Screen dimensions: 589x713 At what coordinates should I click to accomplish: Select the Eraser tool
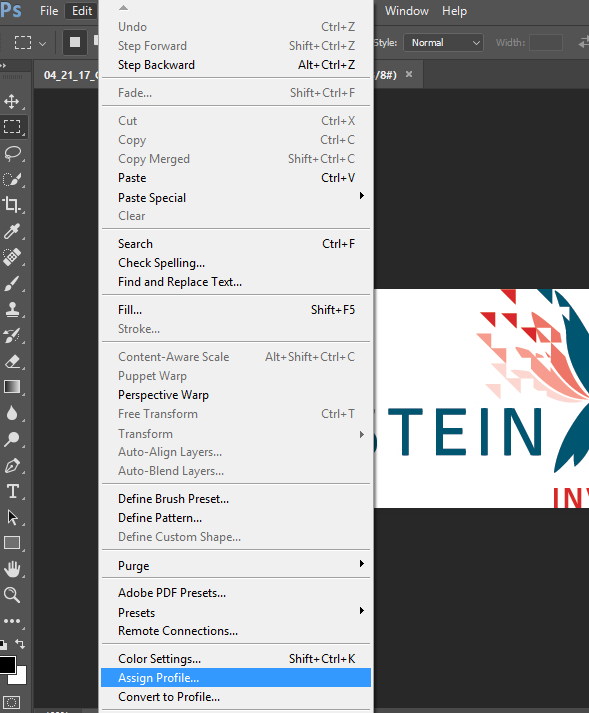point(12,362)
